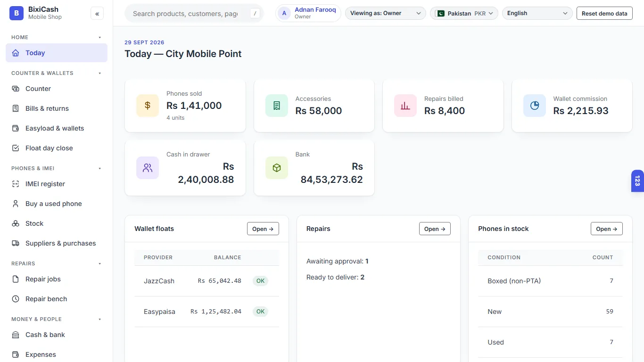Image resolution: width=644 pixels, height=362 pixels.
Task: Open the IMEI register
Action: click(x=57, y=184)
